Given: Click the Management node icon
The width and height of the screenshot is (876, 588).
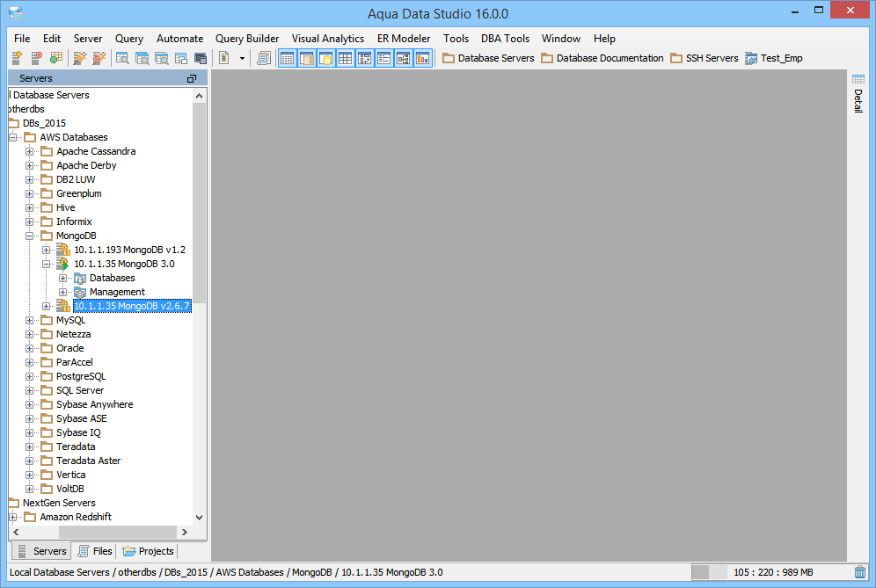Looking at the screenshot, I should pyautogui.click(x=80, y=292).
